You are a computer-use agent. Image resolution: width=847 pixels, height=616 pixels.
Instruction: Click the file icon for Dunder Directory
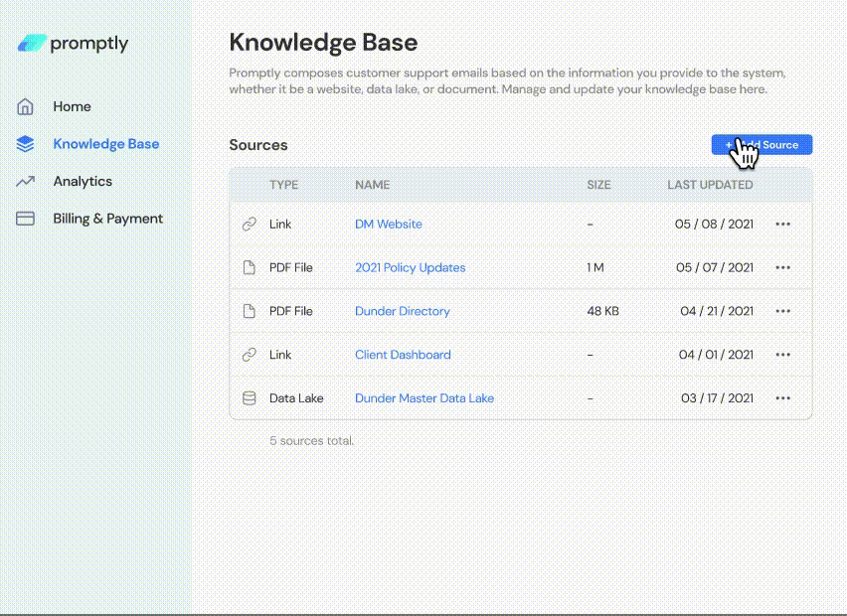pyautogui.click(x=249, y=311)
